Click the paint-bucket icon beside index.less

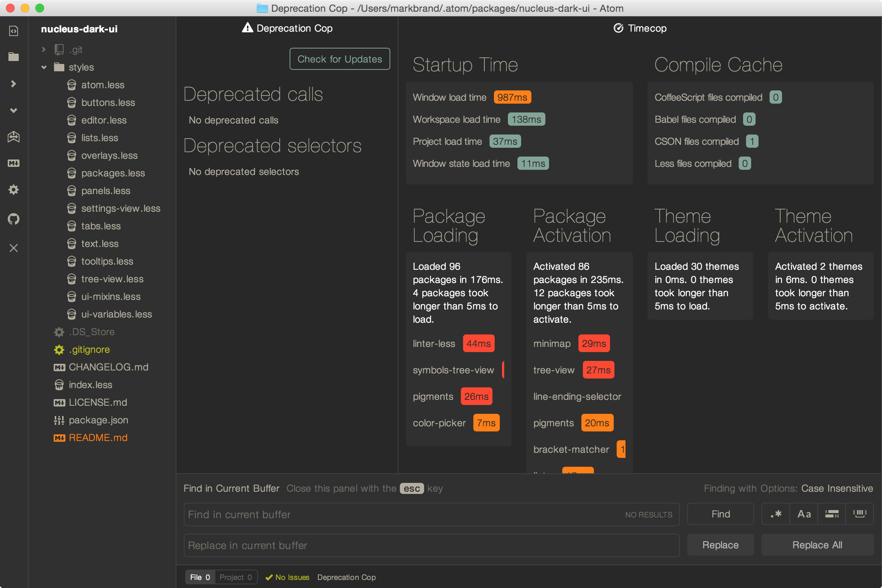point(59,385)
